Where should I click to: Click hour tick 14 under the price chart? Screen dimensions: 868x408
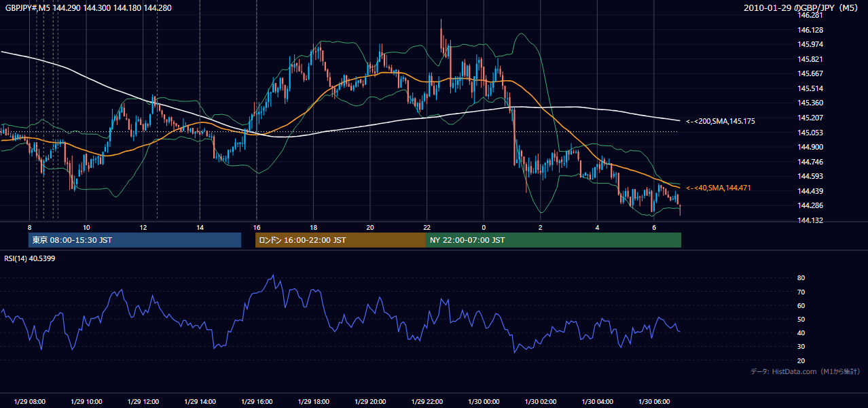tap(200, 227)
